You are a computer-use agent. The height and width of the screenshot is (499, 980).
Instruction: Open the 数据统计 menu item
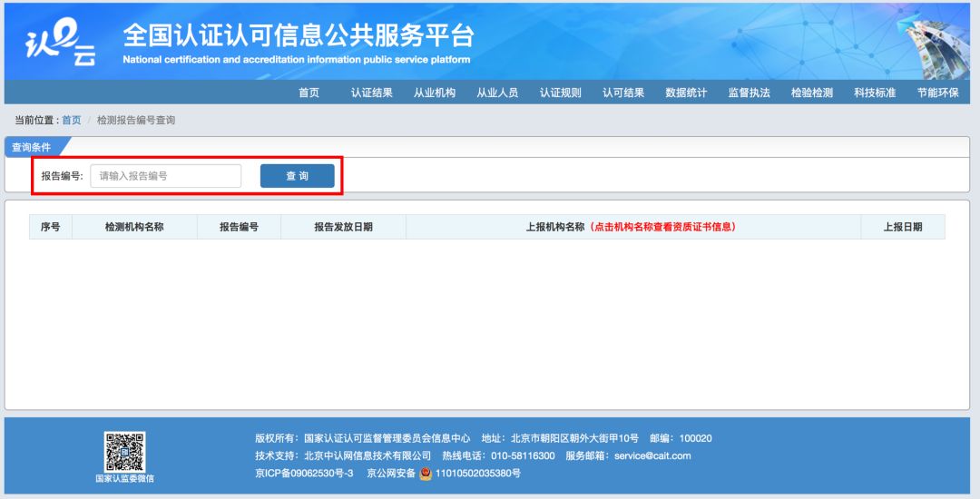pos(686,93)
